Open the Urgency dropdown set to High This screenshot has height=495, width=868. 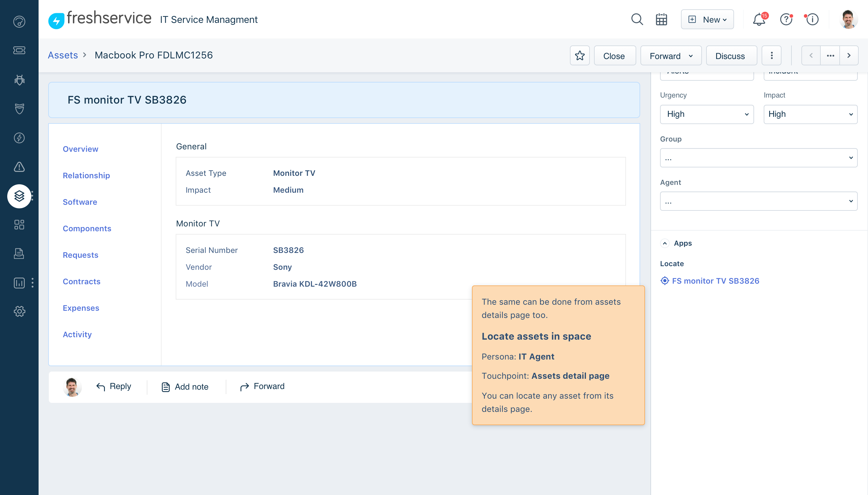[x=707, y=114]
